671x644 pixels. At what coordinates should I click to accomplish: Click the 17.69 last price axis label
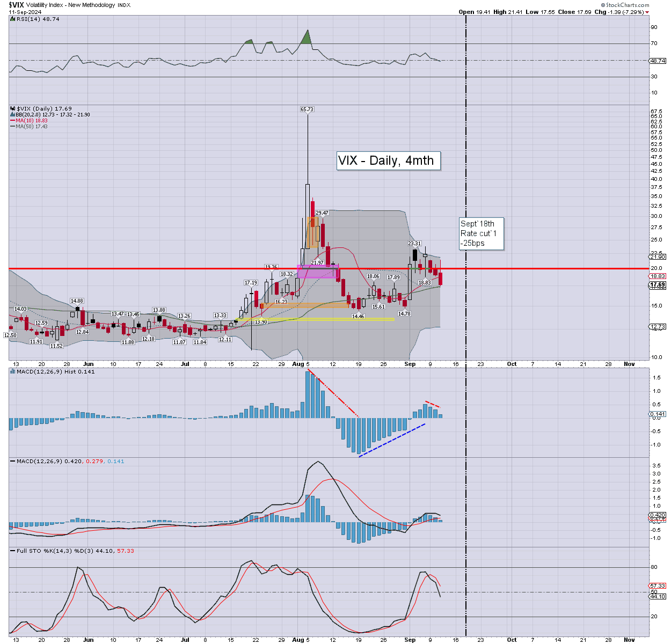[x=658, y=284]
